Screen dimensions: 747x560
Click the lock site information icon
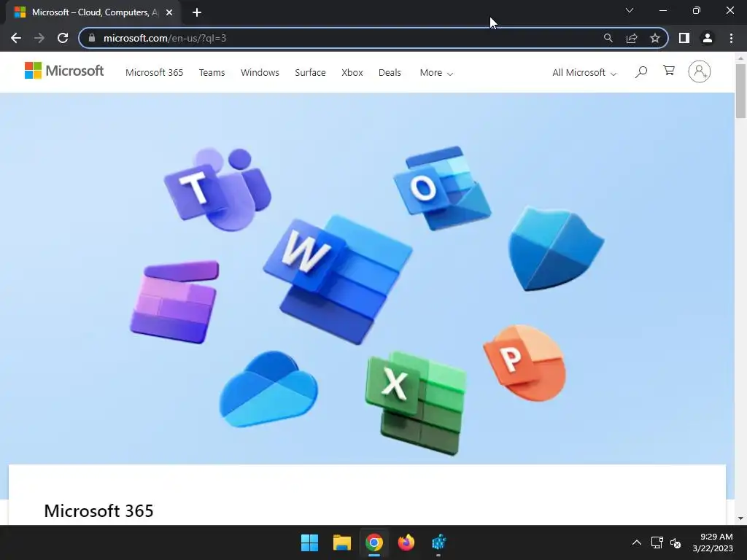coord(92,38)
